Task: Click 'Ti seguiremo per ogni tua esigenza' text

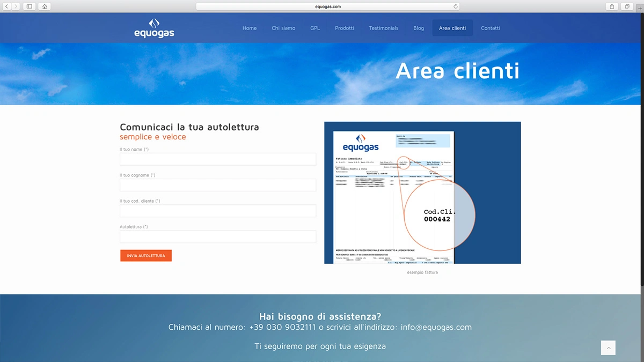Action: pos(320,346)
